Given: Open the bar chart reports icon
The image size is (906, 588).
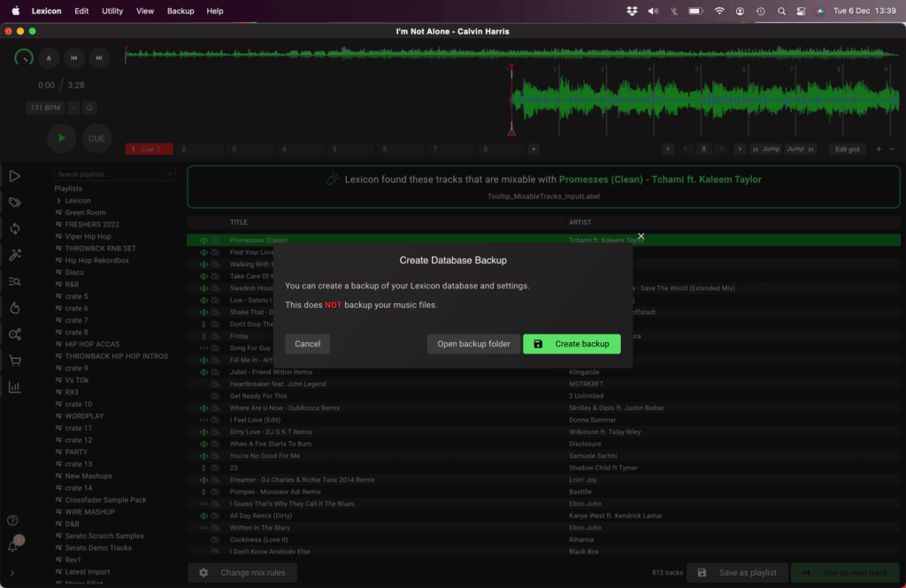Looking at the screenshot, I should pyautogui.click(x=14, y=387).
